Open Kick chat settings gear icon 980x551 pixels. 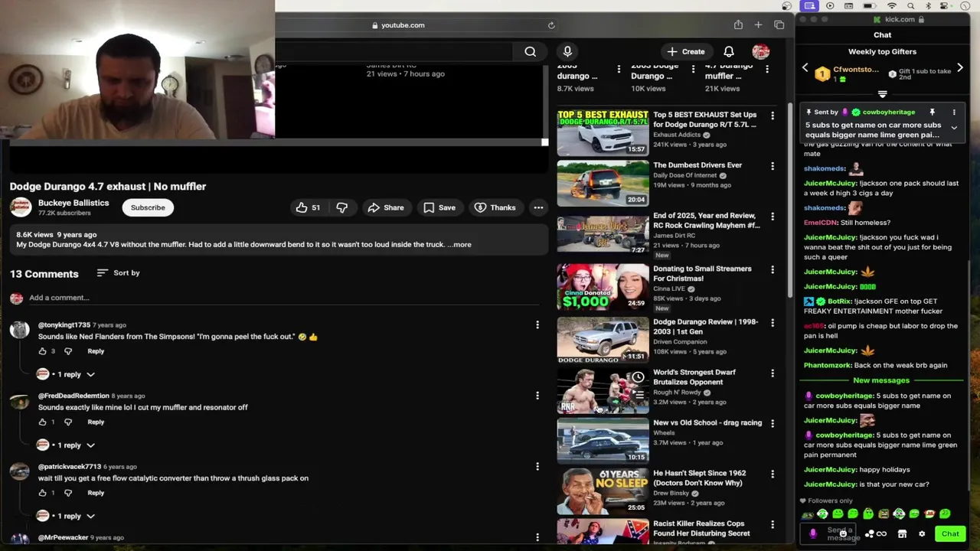922,534
